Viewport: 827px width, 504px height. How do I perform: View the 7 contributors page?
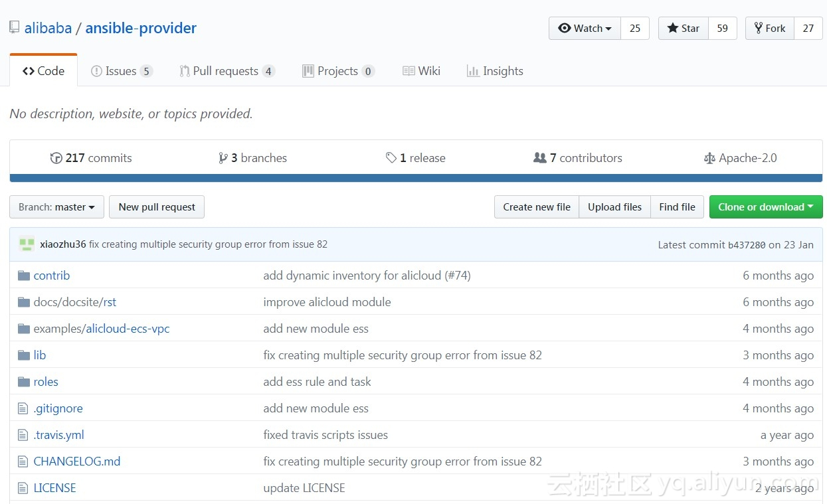point(578,158)
